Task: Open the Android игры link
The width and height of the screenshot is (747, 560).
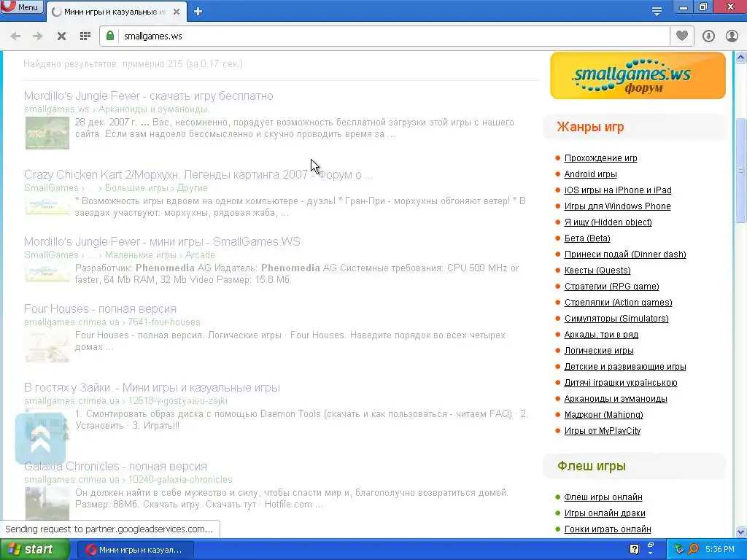Action: click(x=590, y=174)
